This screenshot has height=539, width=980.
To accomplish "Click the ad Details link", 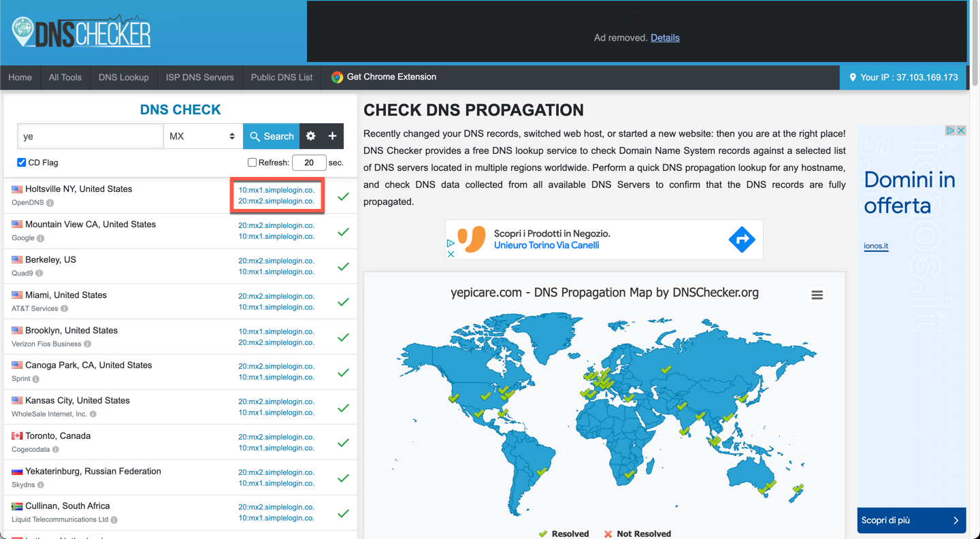I will 665,37.
